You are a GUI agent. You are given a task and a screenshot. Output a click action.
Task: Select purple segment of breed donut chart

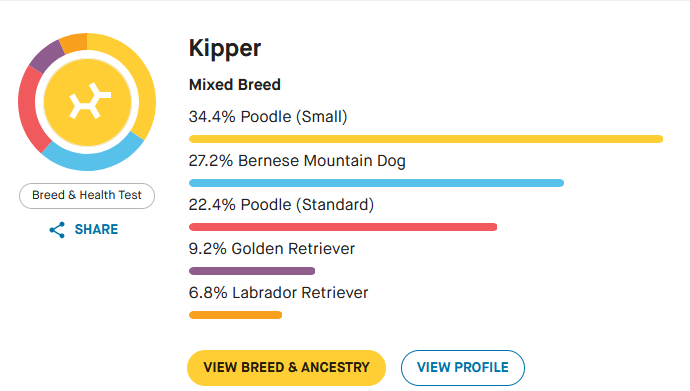point(48,57)
